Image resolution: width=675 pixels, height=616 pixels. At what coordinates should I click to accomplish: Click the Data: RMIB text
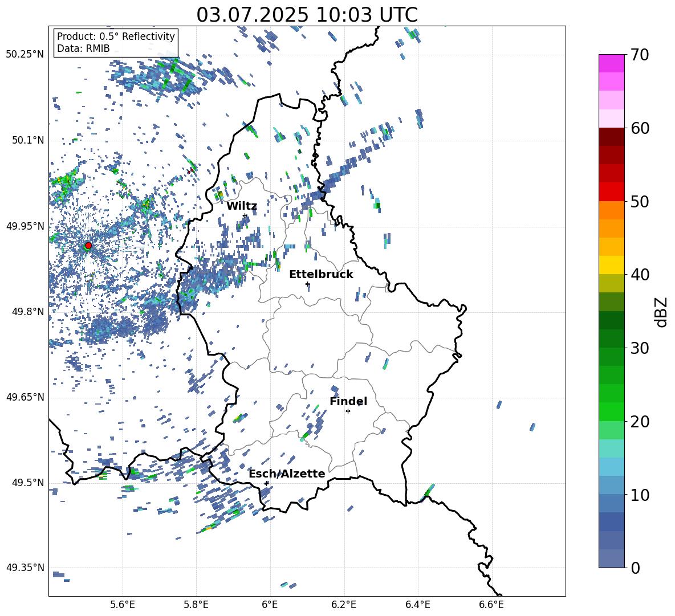click(83, 48)
